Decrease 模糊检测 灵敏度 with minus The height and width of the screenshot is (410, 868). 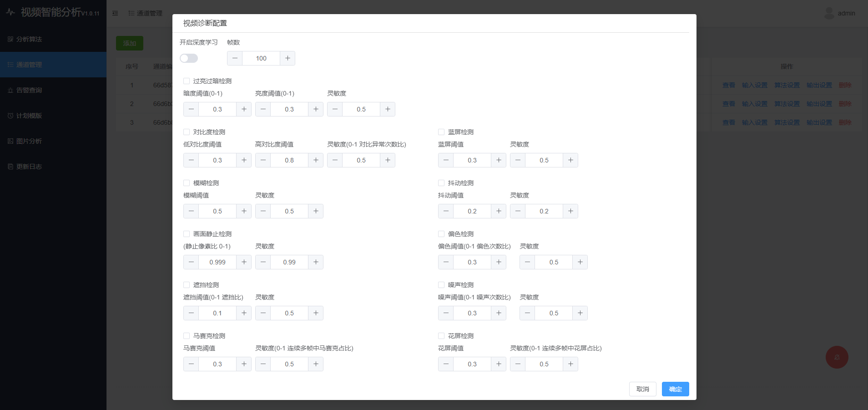[x=263, y=211]
